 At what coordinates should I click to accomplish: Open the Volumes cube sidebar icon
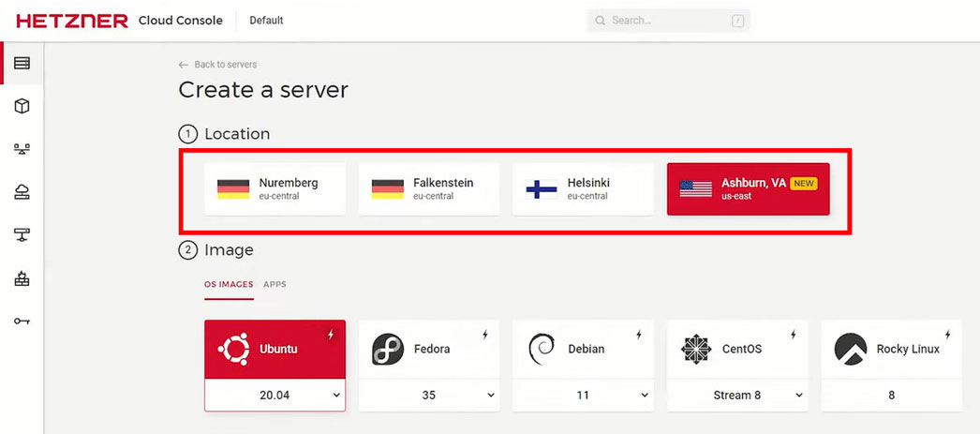[22, 106]
